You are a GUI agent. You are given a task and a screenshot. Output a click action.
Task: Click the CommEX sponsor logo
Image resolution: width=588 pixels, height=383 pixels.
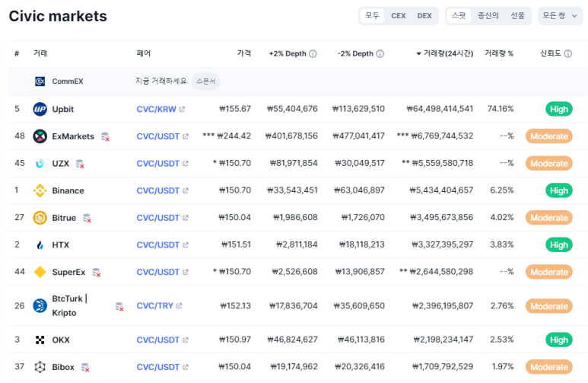click(40, 81)
